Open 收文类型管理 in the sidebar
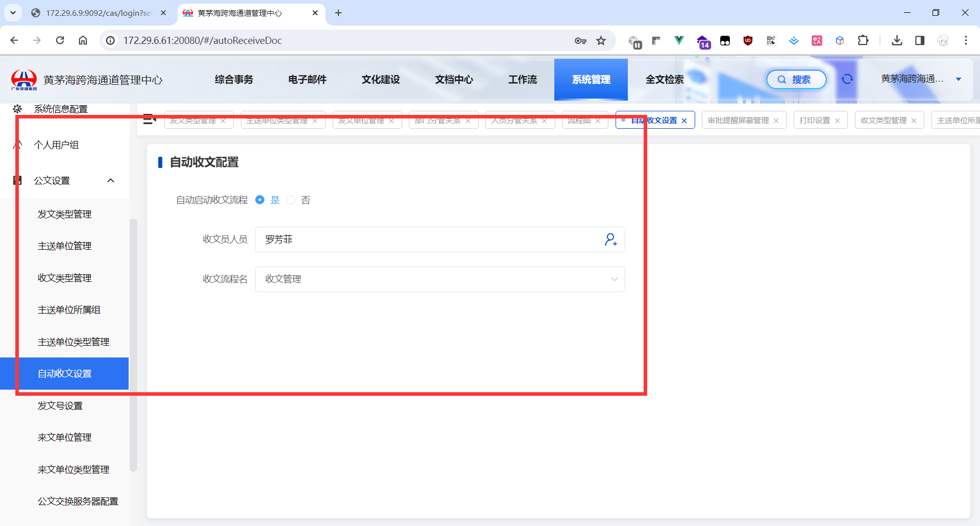Screen dimensions: 980x526 tap(65, 278)
